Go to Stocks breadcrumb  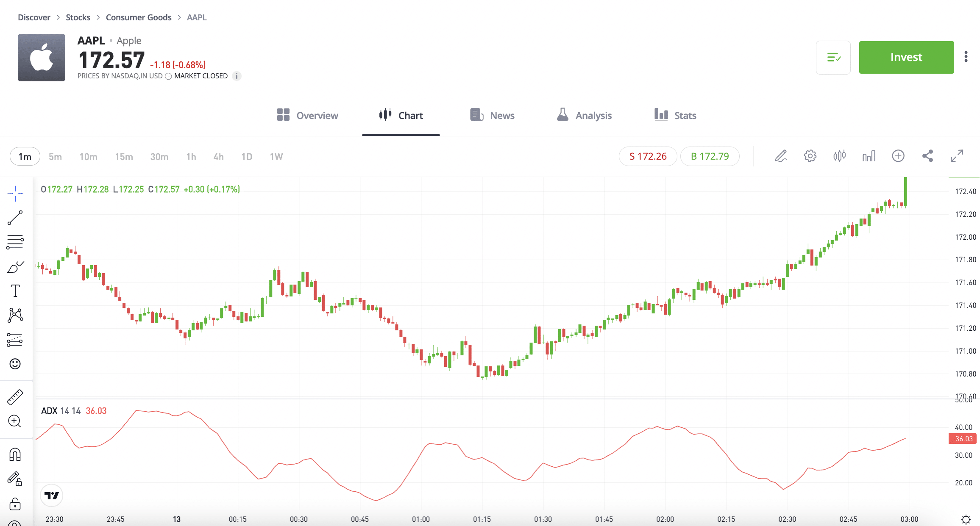[x=78, y=17]
